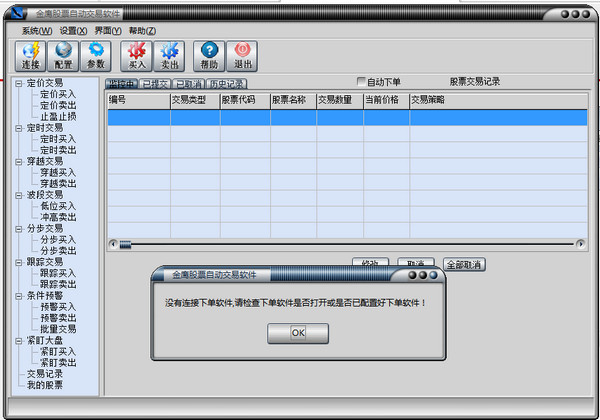Image resolution: width=600 pixels, height=420 pixels.
Task: Collapse the 波段交易 tree node
Action: pos(19,195)
